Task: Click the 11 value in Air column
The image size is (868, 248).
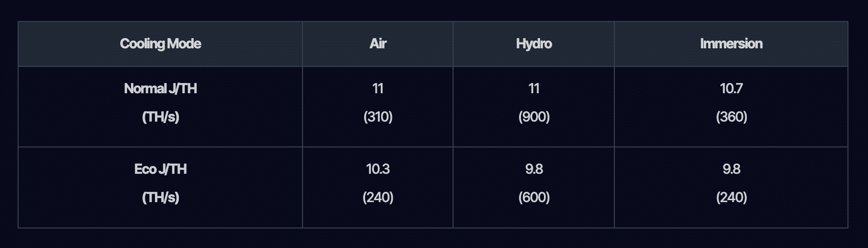Action: 378,88
